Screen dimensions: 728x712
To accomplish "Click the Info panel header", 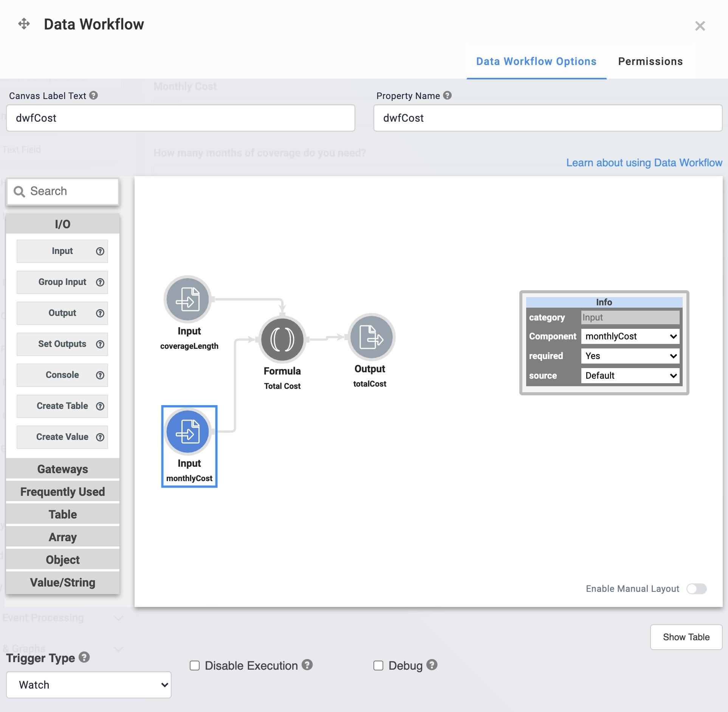I will [604, 302].
